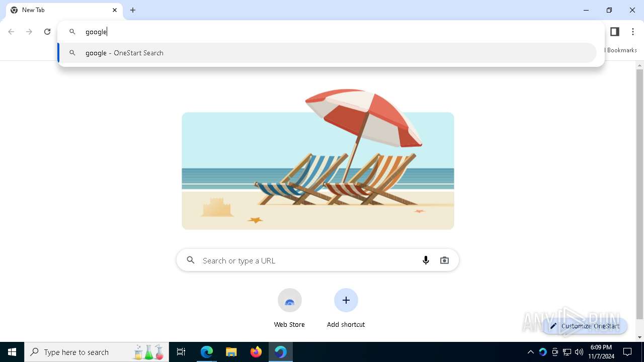Open the clock showing 6:09 PM
Screen dimensions: 644x362
point(601,352)
